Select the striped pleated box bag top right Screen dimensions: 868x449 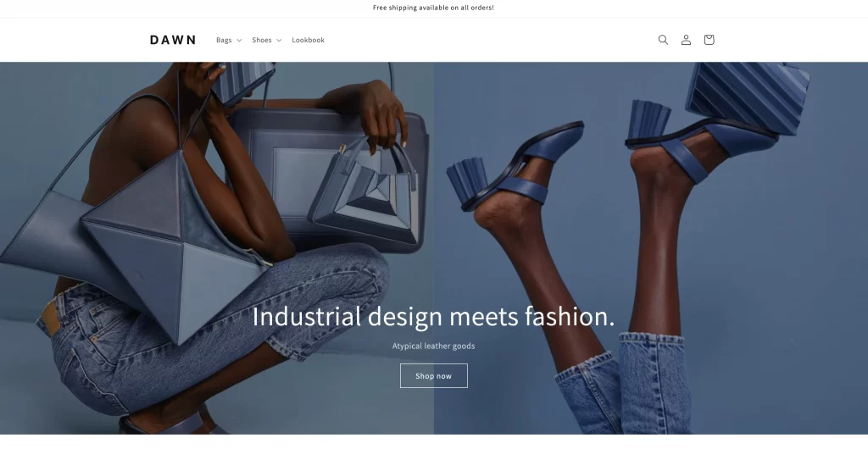[748, 97]
